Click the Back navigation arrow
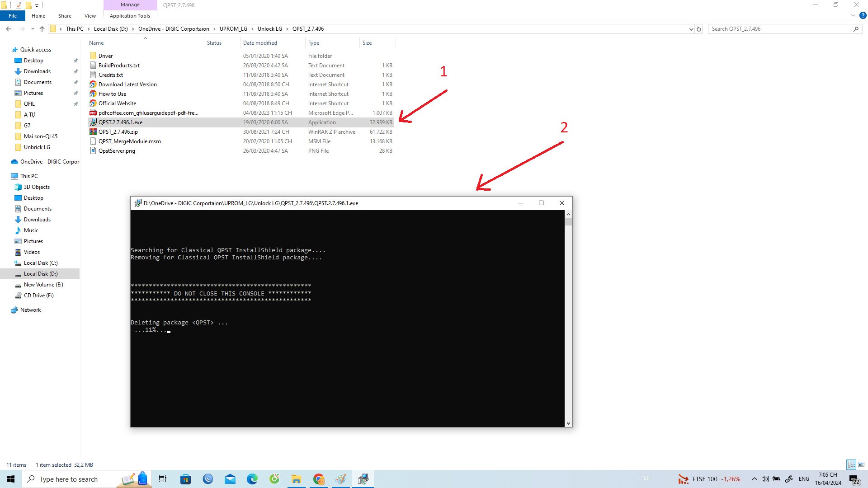Image resolution: width=868 pixels, height=488 pixels. (x=9, y=29)
